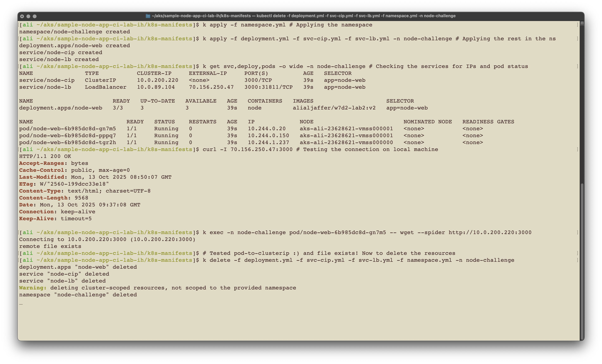Click pod name node-web-6b985dc8d-tgr2h in the list
The height and width of the screenshot is (364, 602).
(67, 143)
